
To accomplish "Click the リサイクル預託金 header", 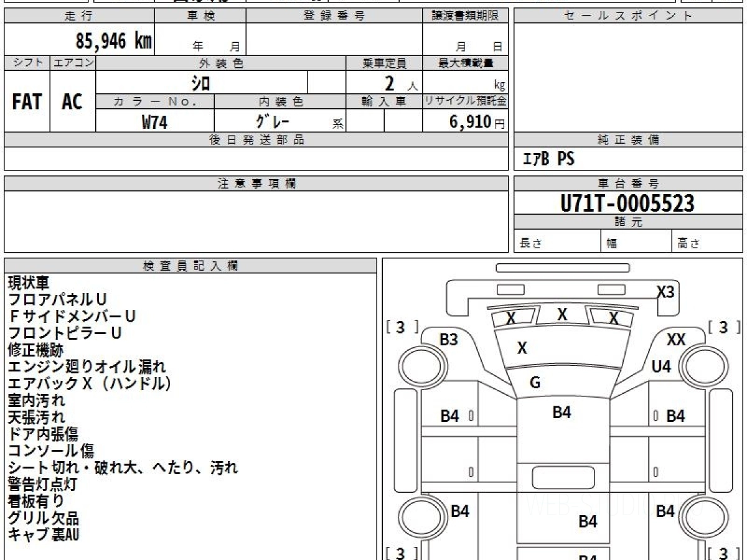I will coord(465,102).
